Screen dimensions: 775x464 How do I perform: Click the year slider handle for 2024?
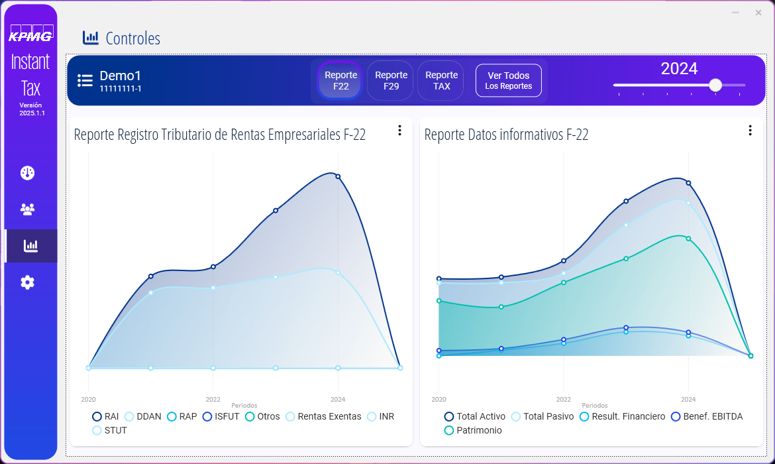pyautogui.click(x=715, y=85)
